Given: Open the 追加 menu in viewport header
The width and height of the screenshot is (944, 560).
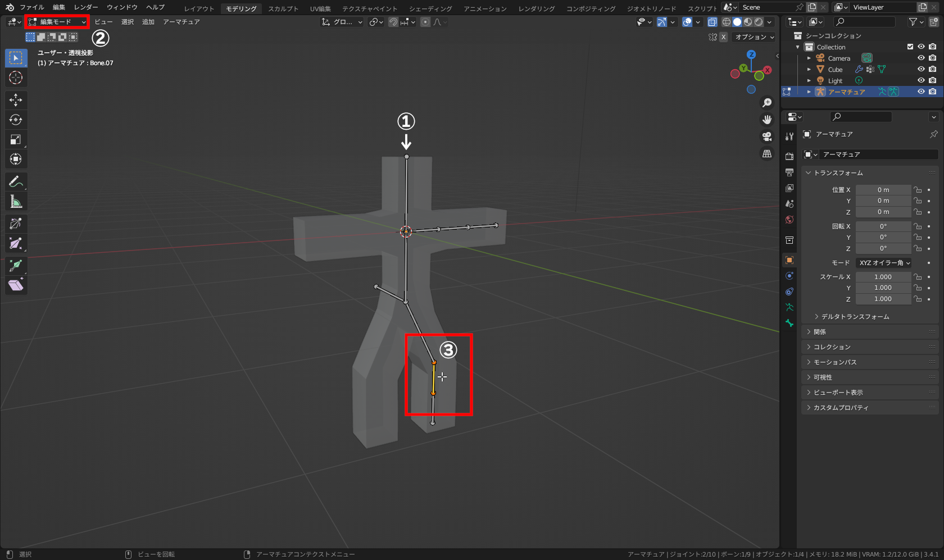Looking at the screenshot, I should click(148, 22).
